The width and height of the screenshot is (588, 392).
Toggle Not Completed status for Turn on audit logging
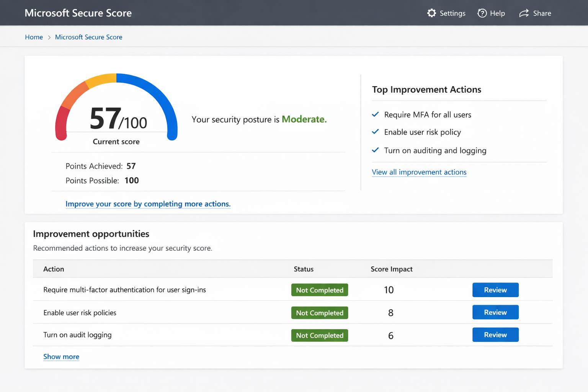319,335
